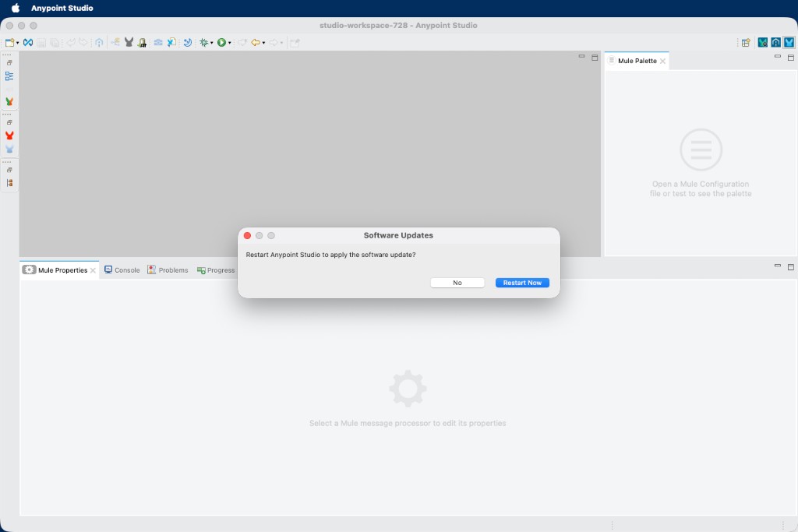
Task: Open the Back history dropdown arrow
Action: coord(263,43)
